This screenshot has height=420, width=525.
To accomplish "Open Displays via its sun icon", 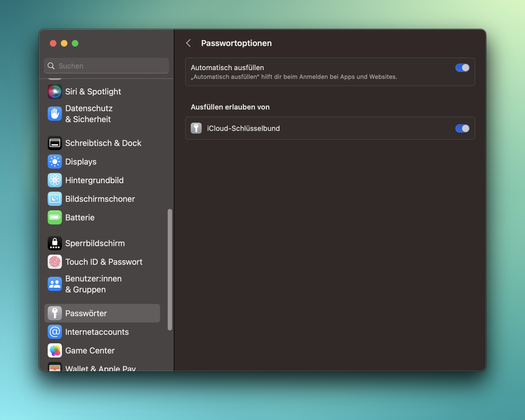I will click(55, 162).
